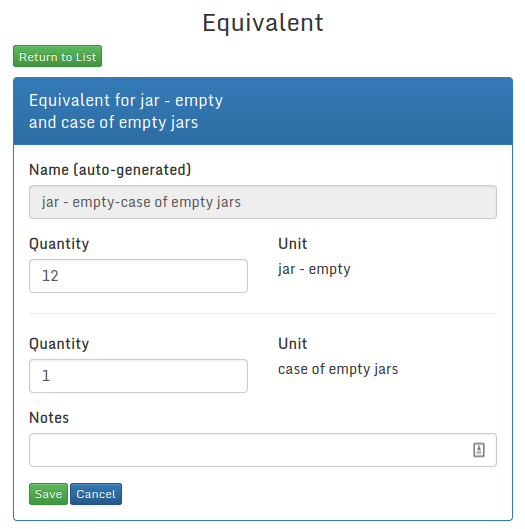Click the autofill icon in Notes field
The image size is (525, 529).
pos(479,450)
